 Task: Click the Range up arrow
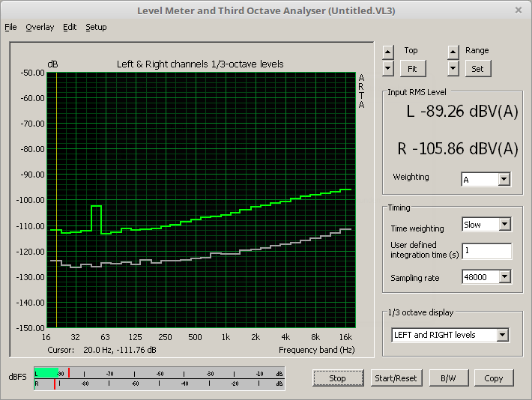pyautogui.click(x=453, y=52)
